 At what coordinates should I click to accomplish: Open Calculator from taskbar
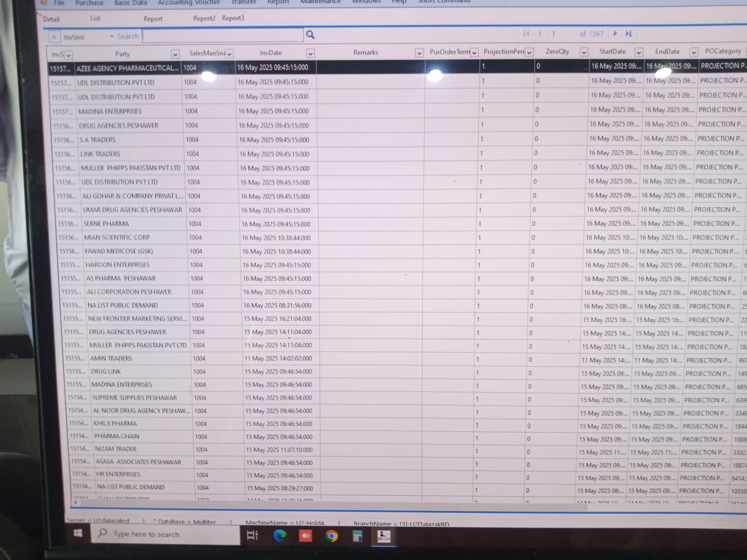point(357,536)
